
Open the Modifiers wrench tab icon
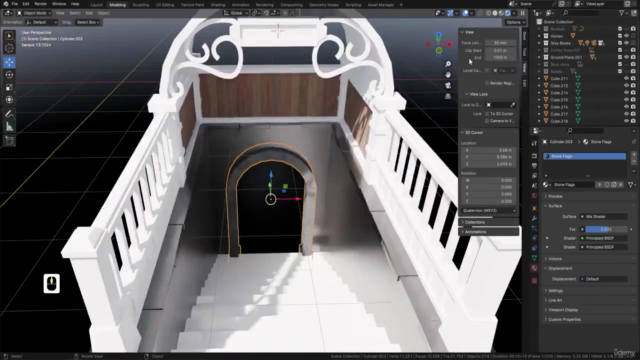click(534, 218)
